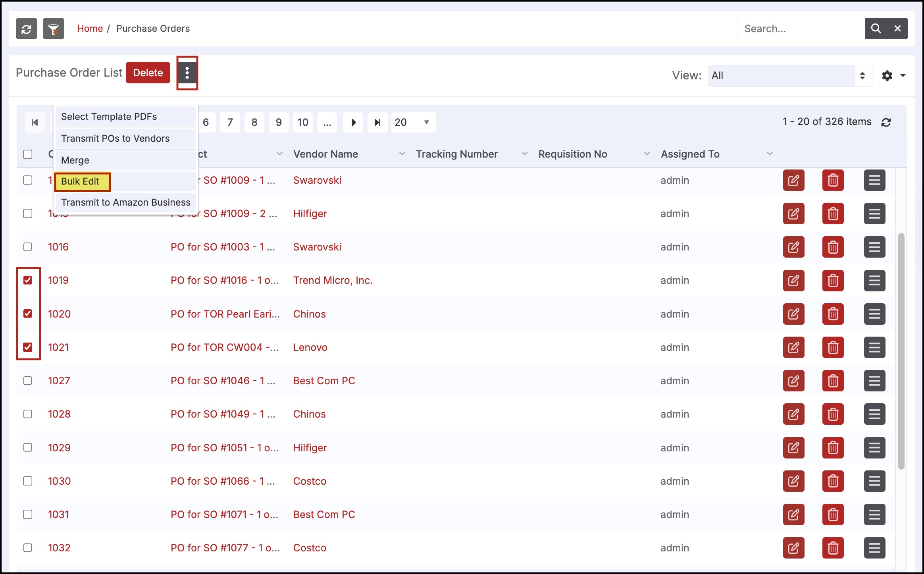924x574 pixels.
Task: Expand Vendor Name column options chevron
Action: [x=402, y=154]
